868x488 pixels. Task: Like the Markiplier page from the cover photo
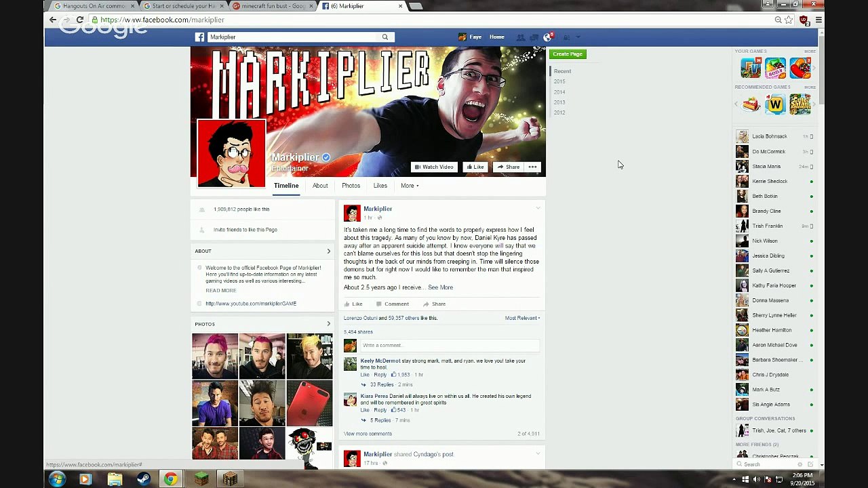pyautogui.click(x=475, y=167)
